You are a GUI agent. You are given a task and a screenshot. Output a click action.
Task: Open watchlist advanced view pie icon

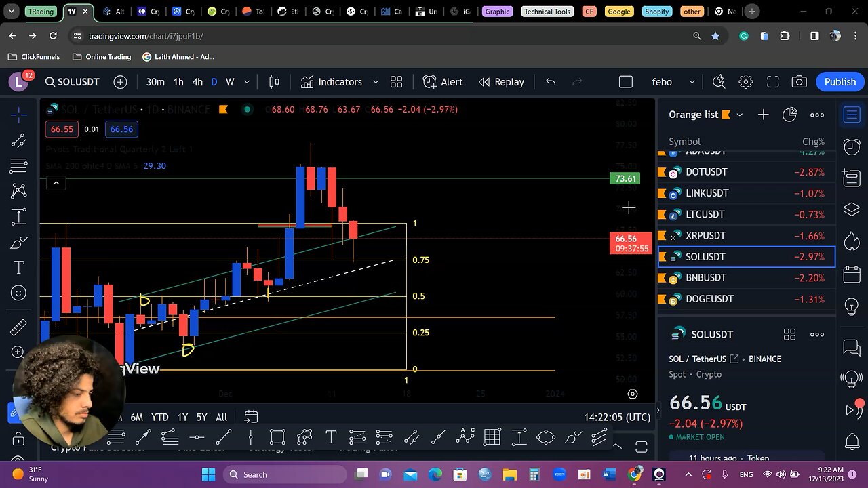click(789, 115)
